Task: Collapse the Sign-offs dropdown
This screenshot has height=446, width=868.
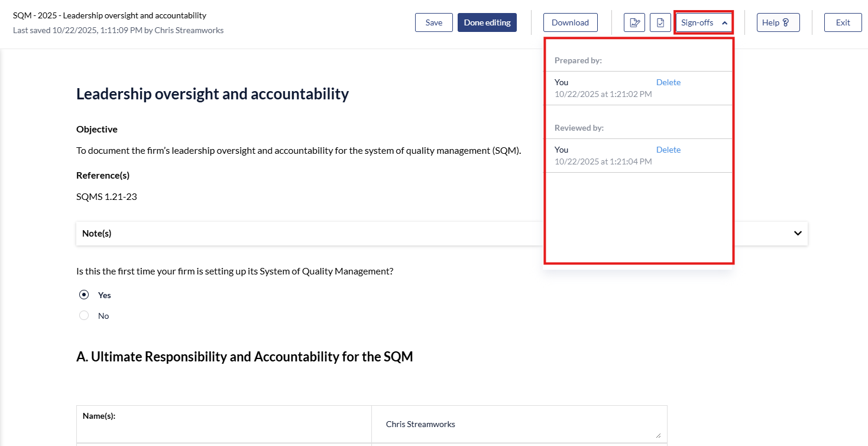Action: coord(704,22)
